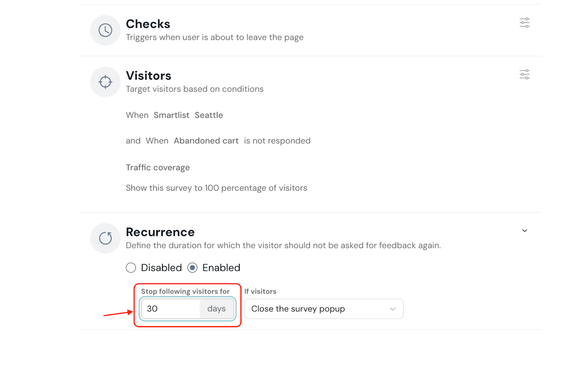Click the Traffic coverage label

pyautogui.click(x=158, y=167)
